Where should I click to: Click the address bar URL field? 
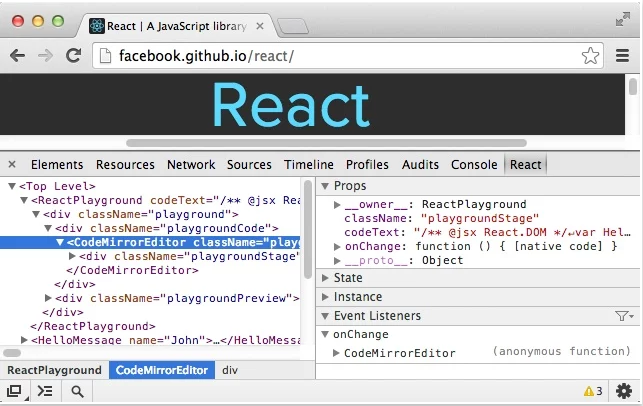[x=348, y=55]
